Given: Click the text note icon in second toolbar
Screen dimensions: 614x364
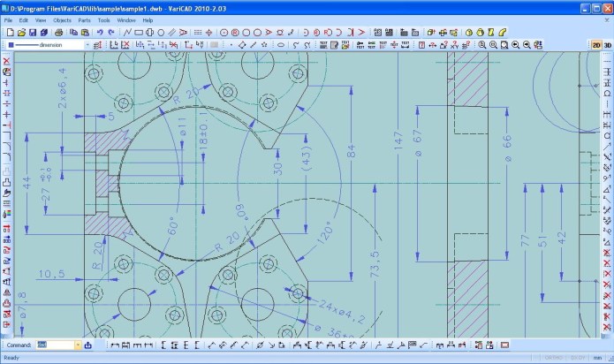Looking at the screenshot, I should [x=323, y=45].
